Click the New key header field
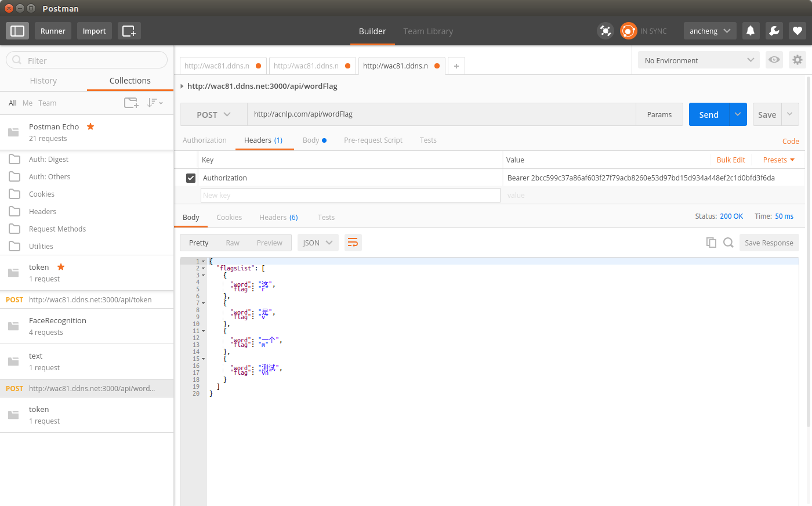Viewport: 812px width, 506px height. [x=350, y=195]
